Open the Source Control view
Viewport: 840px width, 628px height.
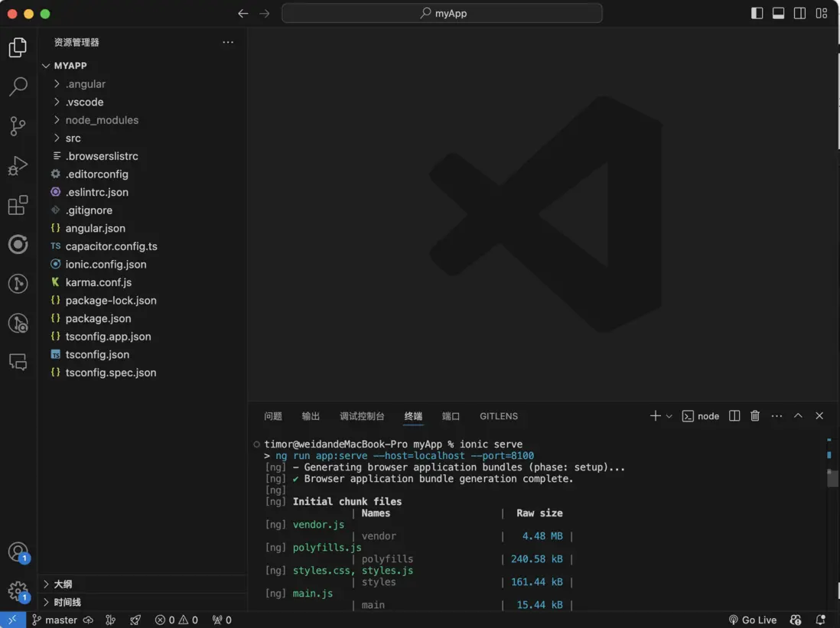18,126
